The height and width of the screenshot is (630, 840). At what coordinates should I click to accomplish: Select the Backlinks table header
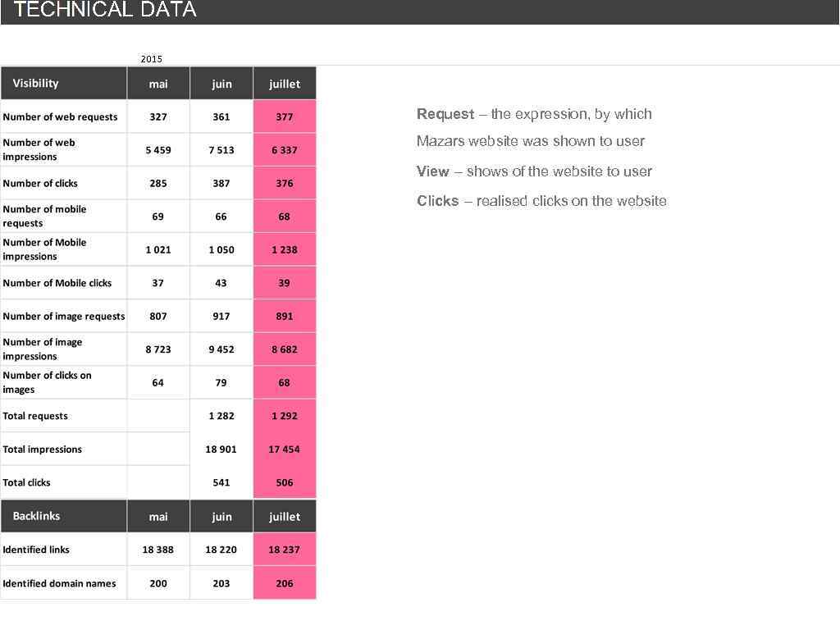pos(36,516)
